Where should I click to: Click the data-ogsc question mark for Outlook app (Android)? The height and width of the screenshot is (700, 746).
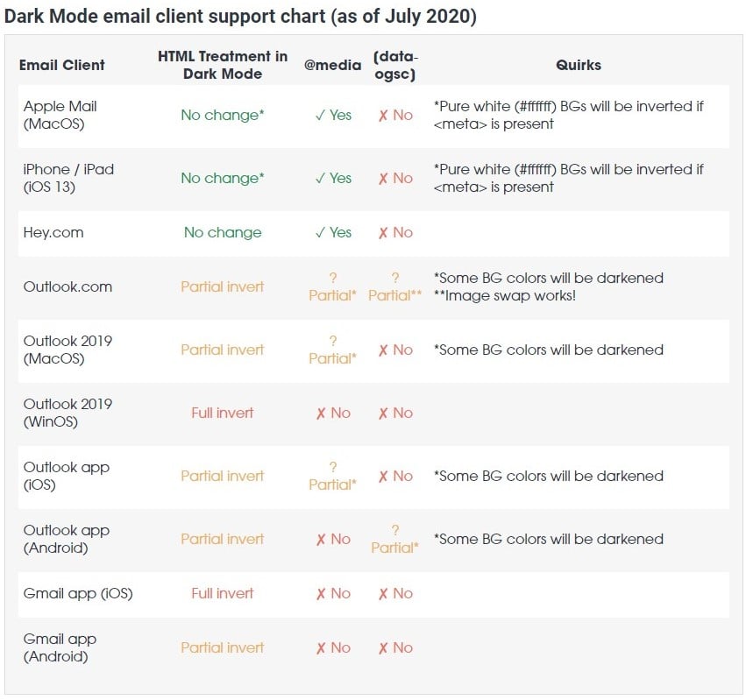pos(395,530)
